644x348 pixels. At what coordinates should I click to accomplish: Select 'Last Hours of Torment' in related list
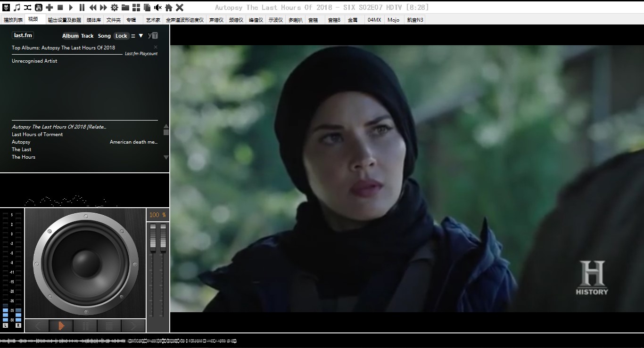pyautogui.click(x=37, y=134)
